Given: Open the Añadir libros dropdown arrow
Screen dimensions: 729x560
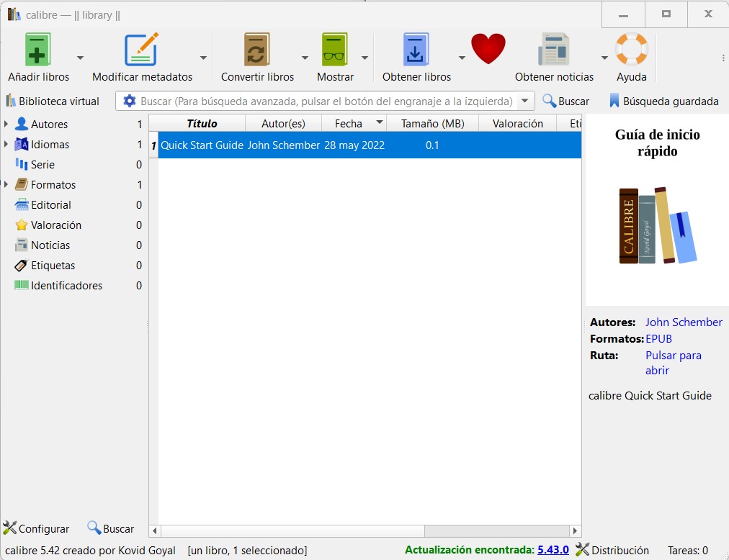Looking at the screenshot, I should pyautogui.click(x=80, y=58).
